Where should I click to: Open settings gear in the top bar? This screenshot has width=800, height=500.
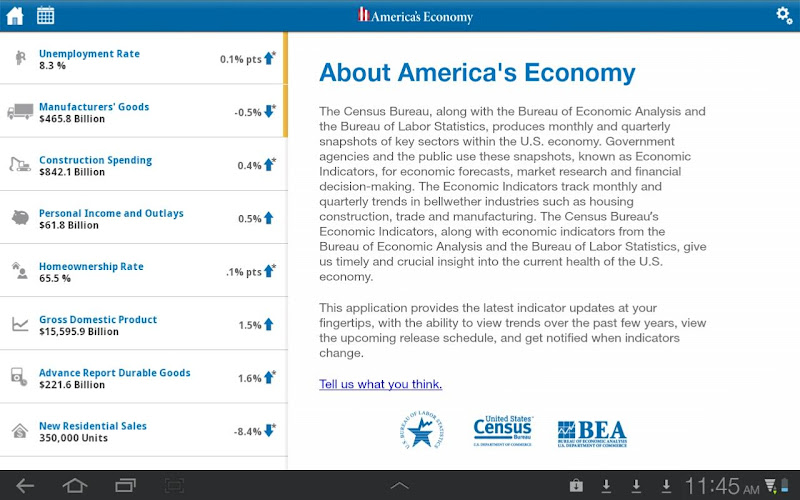point(784,15)
